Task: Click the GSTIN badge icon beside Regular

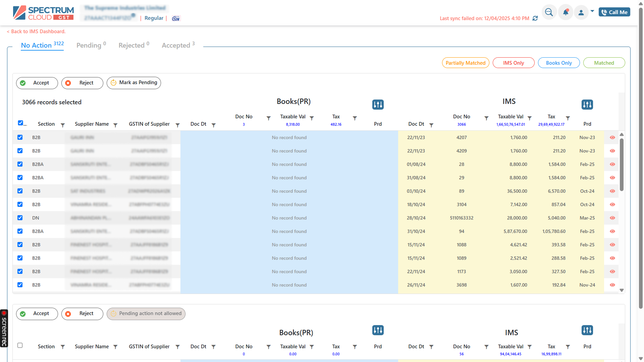Action: [x=175, y=18]
